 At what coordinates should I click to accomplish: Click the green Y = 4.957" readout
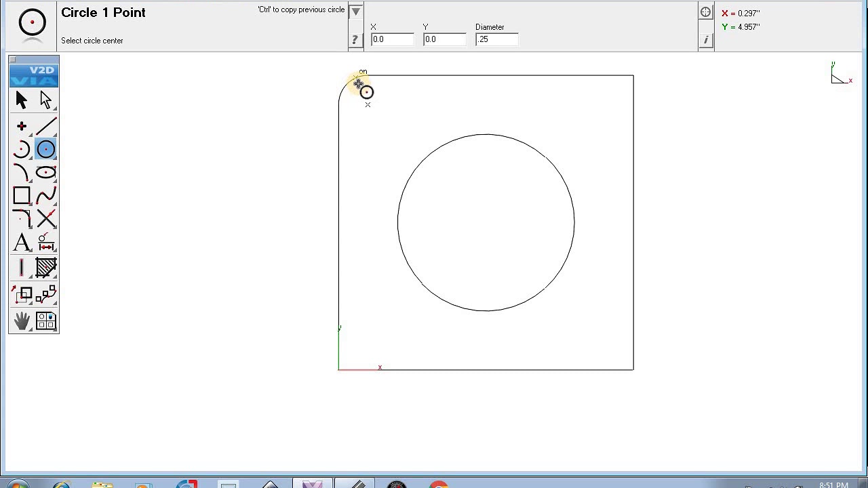coord(741,27)
